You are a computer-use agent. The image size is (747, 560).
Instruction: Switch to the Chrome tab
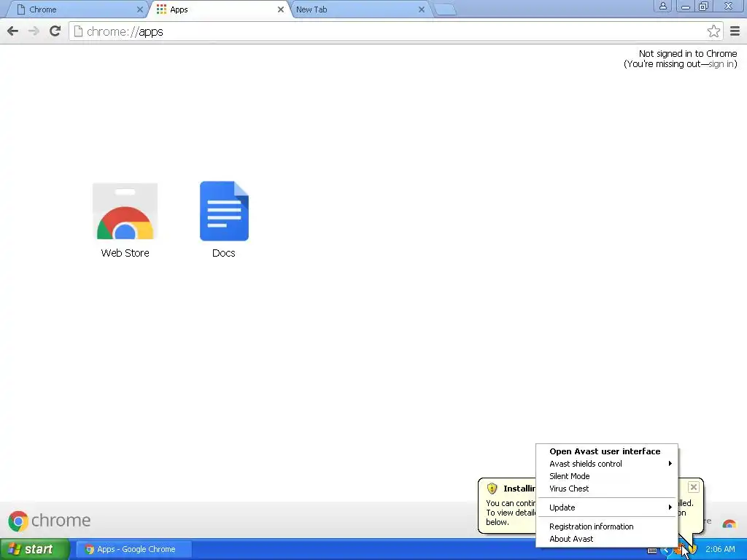click(x=79, y=9)
